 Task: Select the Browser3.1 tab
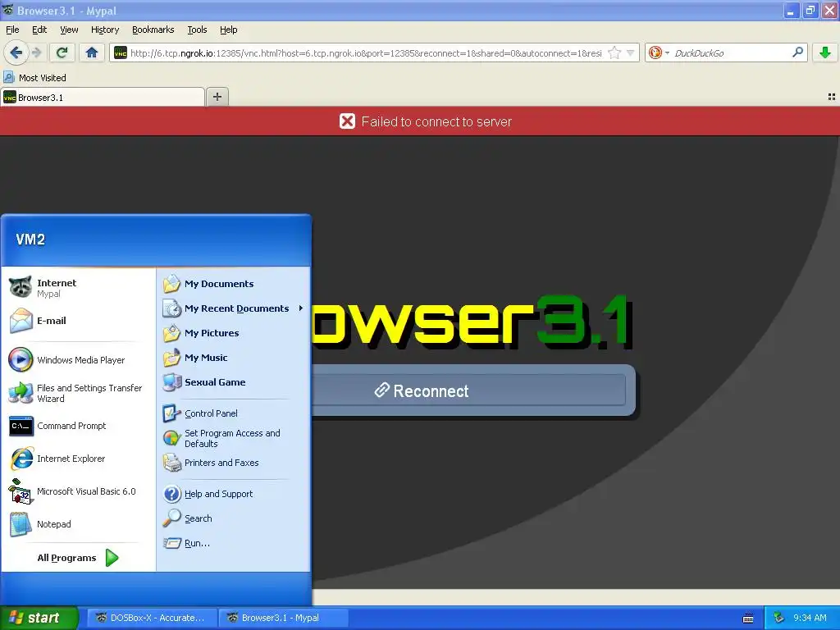coord(103,97)
